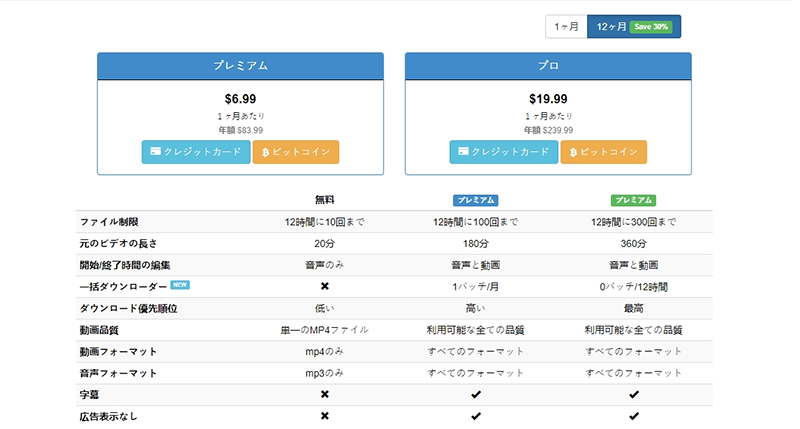Pay for プロ with ビットコイン button
The width and height of the screenshot is (800, 429).
click(x=603, y=152)
